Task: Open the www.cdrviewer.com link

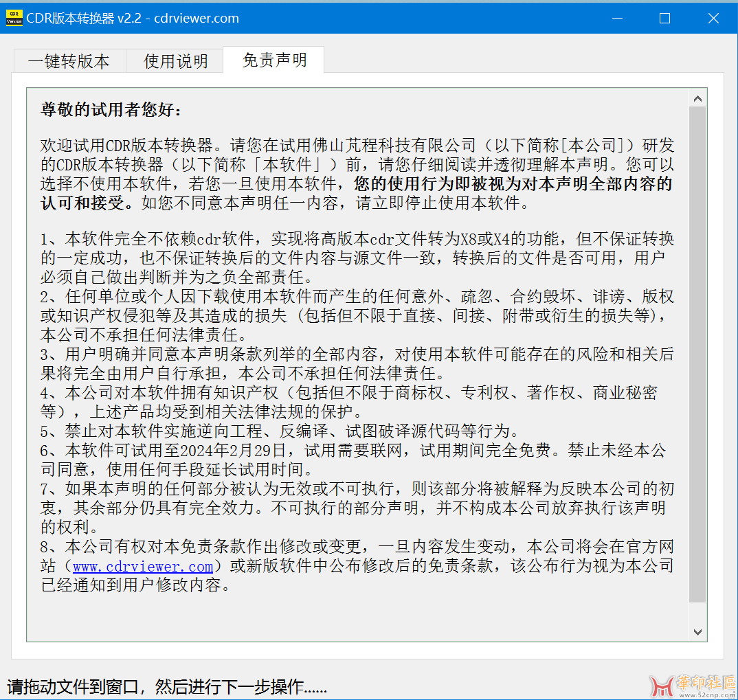Action: coord(143,567)
